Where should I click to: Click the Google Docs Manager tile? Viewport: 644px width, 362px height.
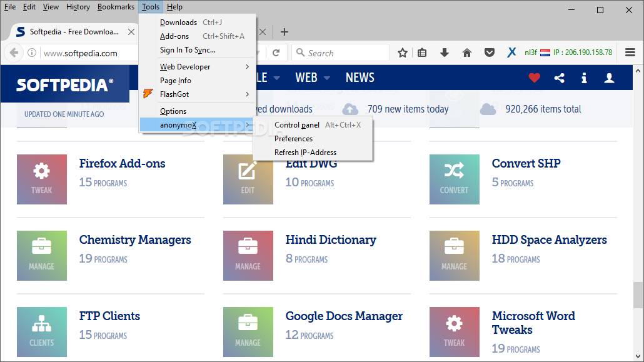pos(248,331)
